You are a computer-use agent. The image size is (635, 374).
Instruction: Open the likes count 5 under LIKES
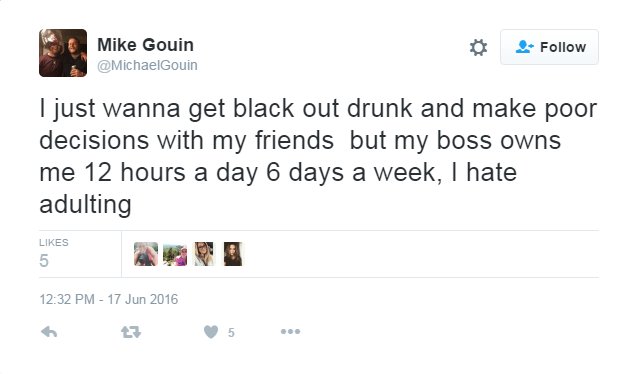coord(44,260)
